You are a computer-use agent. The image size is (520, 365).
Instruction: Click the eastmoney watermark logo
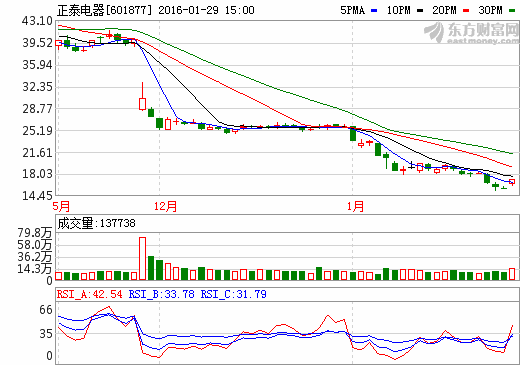click(x=471, y=33)
